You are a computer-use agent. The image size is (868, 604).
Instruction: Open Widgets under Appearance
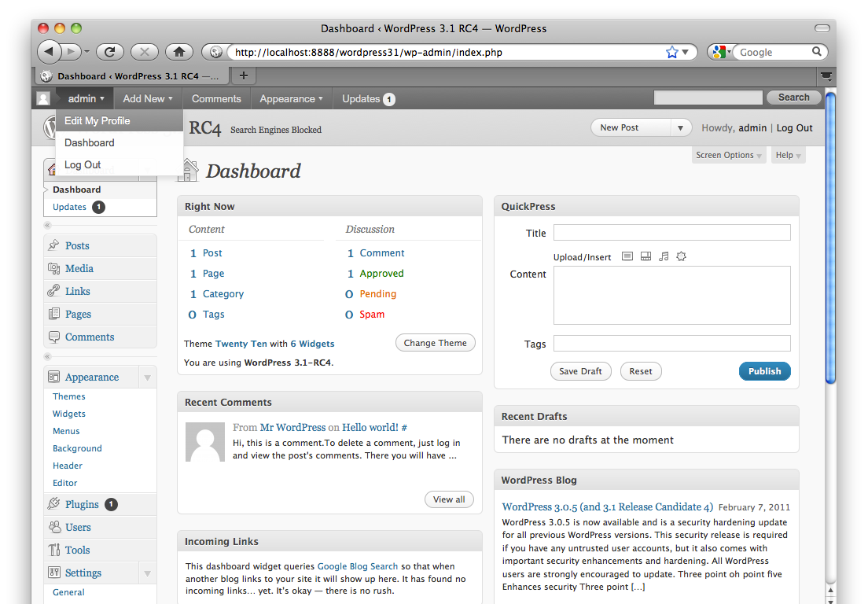click(68, 414)
